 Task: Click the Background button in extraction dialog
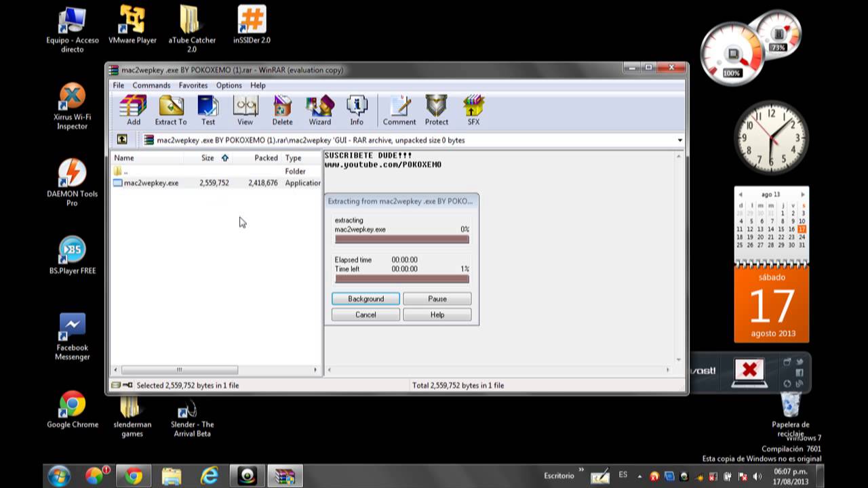pyautogui.click(x=366, y=299)
